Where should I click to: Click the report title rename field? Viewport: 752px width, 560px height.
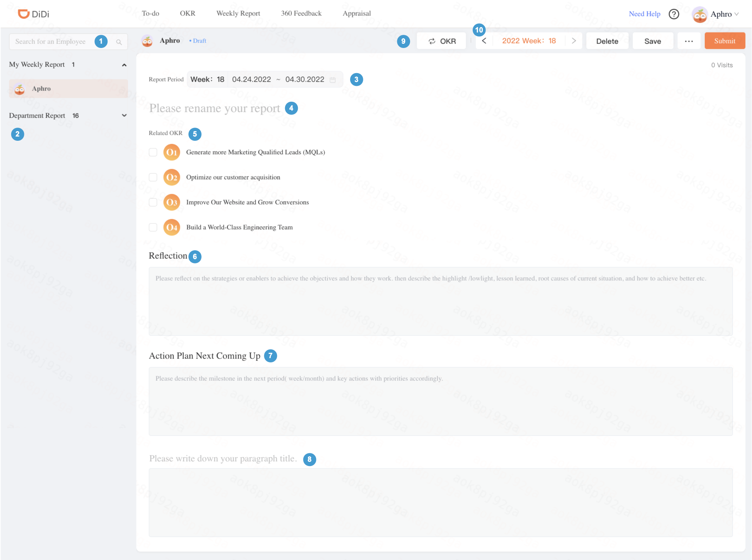tap(215, 108)
